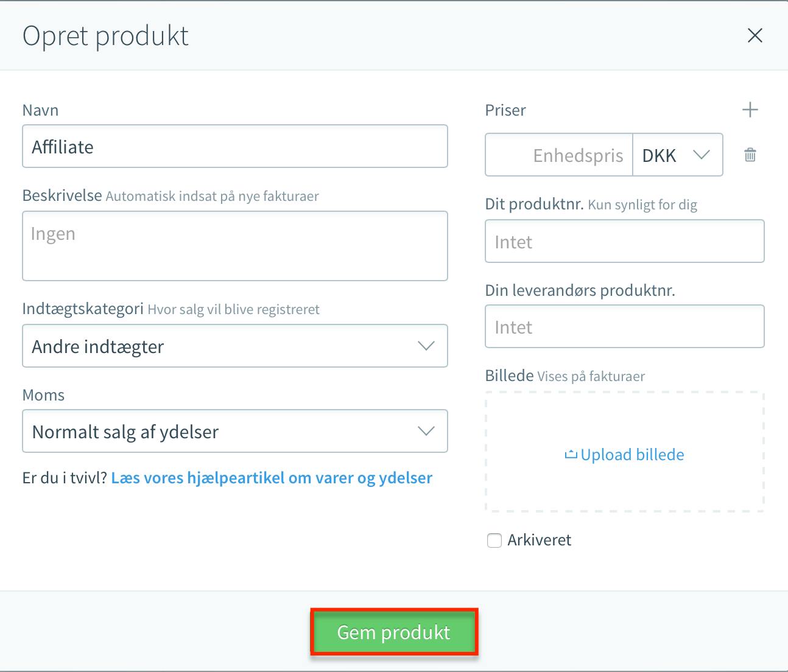Click the upload tray icon beside Upload billede

point(571,455)
